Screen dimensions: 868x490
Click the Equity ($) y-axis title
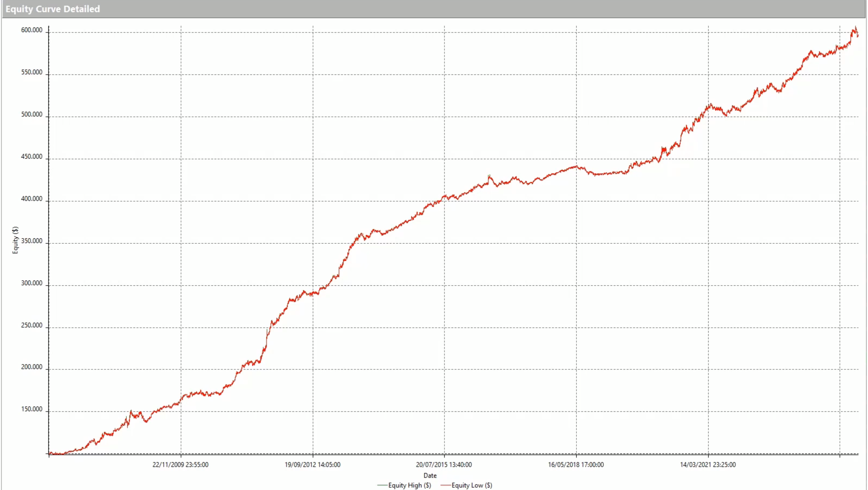click(x=15, y=240)
